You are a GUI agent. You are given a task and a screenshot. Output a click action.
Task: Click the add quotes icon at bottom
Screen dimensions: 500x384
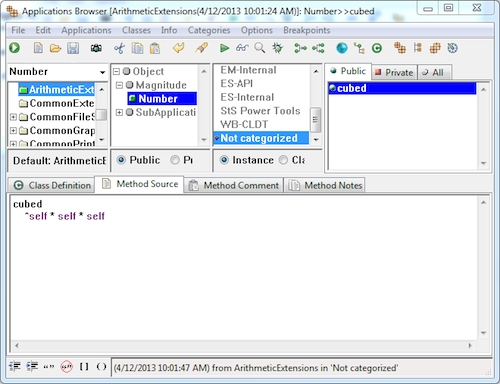pos(49,367)
